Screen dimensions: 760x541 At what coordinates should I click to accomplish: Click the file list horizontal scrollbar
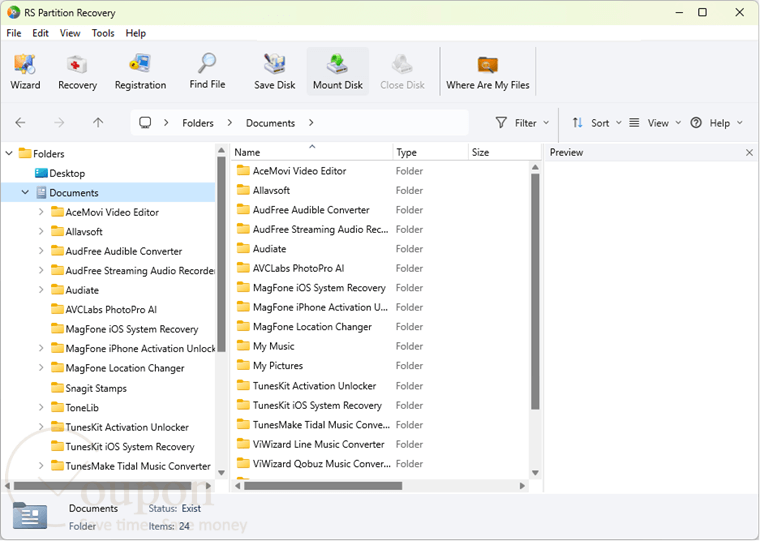[323, 485]
